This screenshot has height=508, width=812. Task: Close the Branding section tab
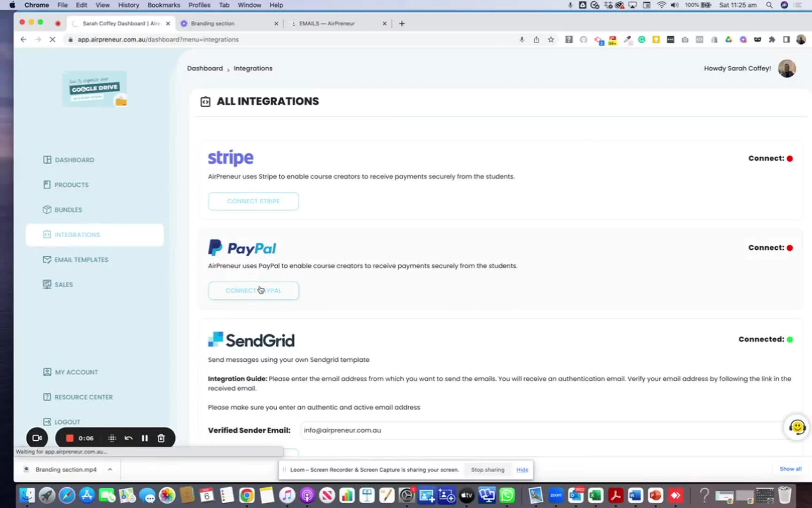point(276,24)
